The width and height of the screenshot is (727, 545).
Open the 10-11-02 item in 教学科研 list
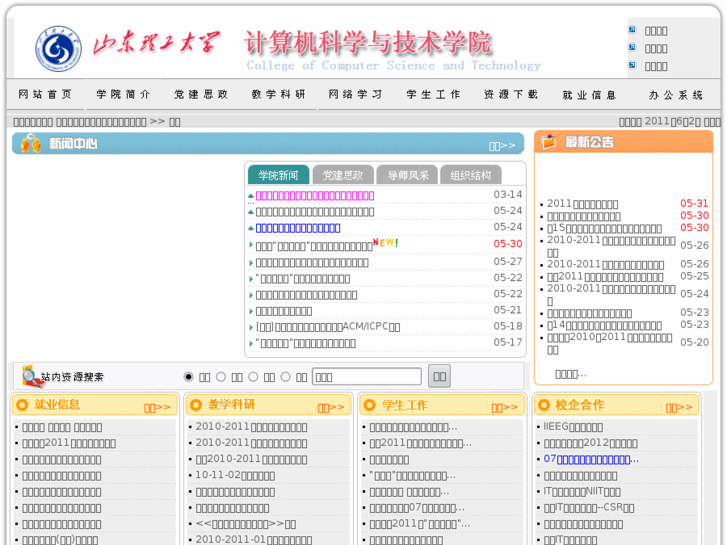click(x=235, y=475)
